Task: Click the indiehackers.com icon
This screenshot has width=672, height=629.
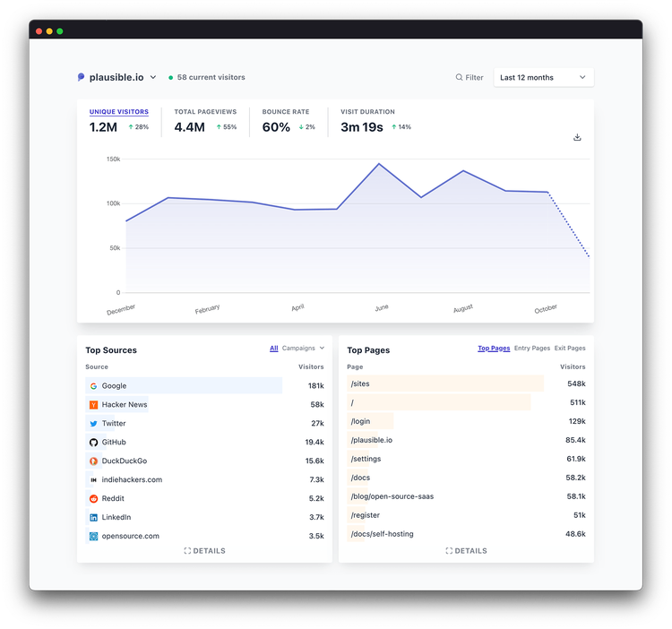Action: (x=93, y=480)
